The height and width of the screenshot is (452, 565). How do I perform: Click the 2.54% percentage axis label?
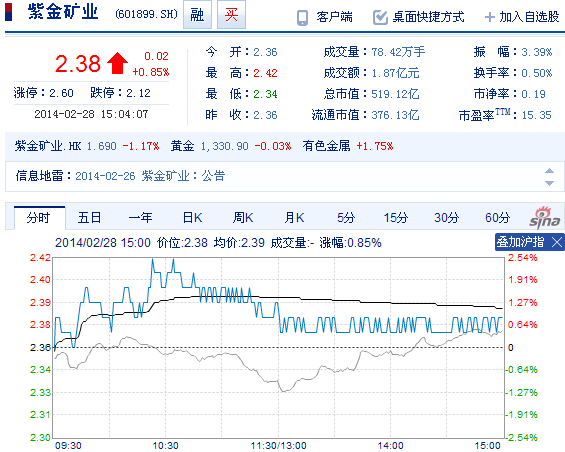tap(522, 258)
